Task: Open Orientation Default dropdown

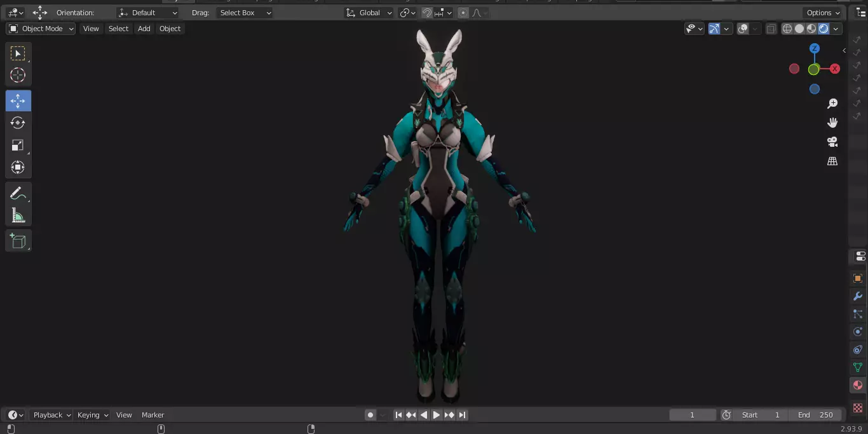Action: click(x=148, y=13)
